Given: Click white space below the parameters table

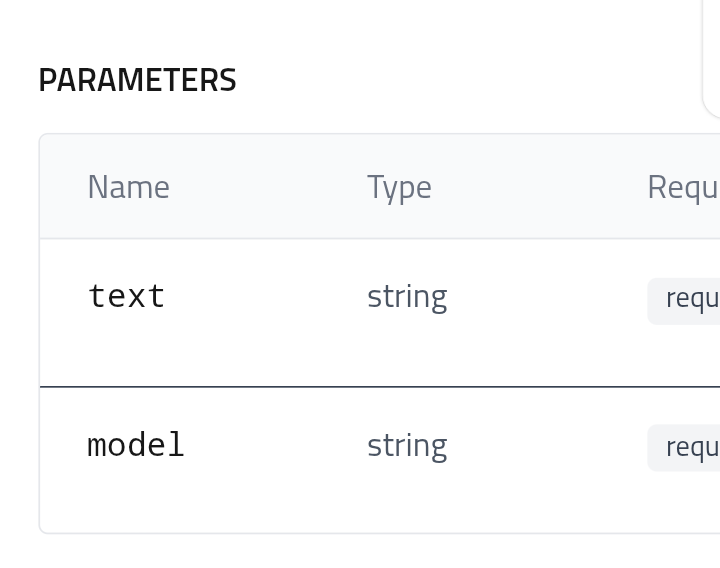Looking at the screenshot, I should (x=360, y=552).
